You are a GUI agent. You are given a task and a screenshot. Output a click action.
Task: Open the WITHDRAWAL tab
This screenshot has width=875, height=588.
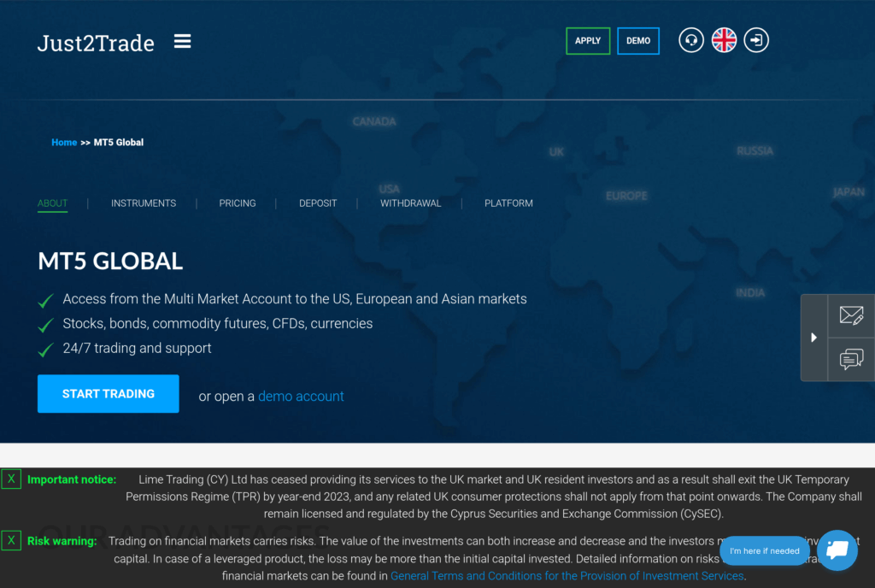[x=411, y=203]
